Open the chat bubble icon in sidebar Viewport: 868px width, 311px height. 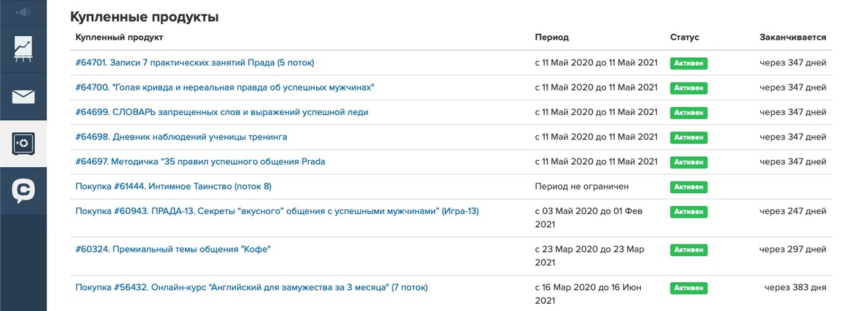tap(23, 191)
